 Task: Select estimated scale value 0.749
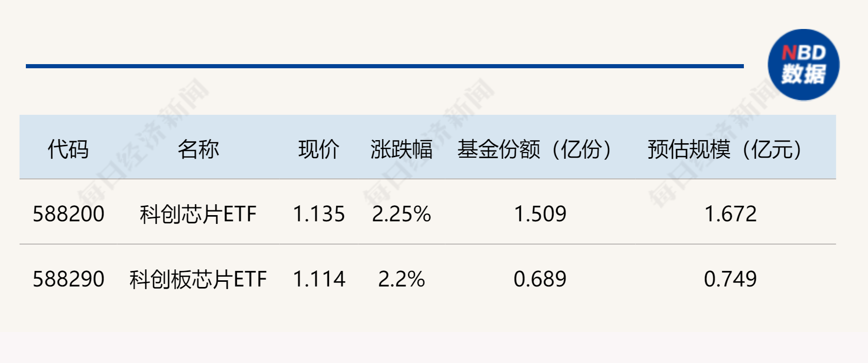click(x=730, y=279)
